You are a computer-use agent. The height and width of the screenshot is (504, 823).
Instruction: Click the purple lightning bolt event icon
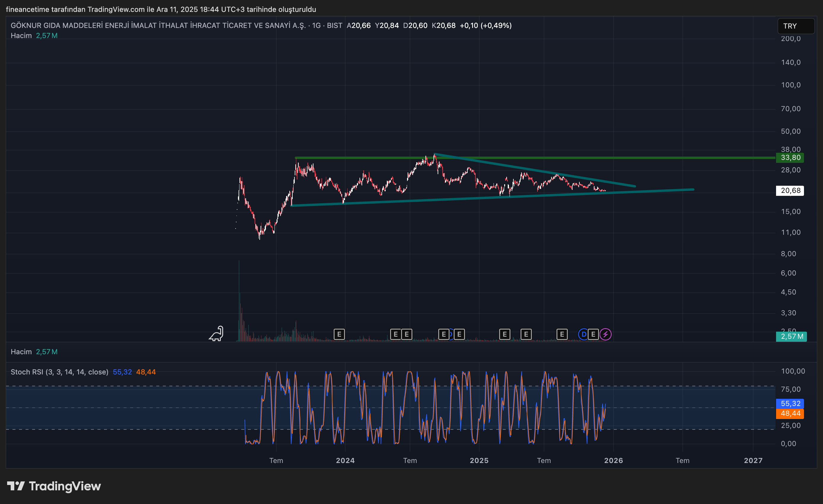tap(605, 334)
